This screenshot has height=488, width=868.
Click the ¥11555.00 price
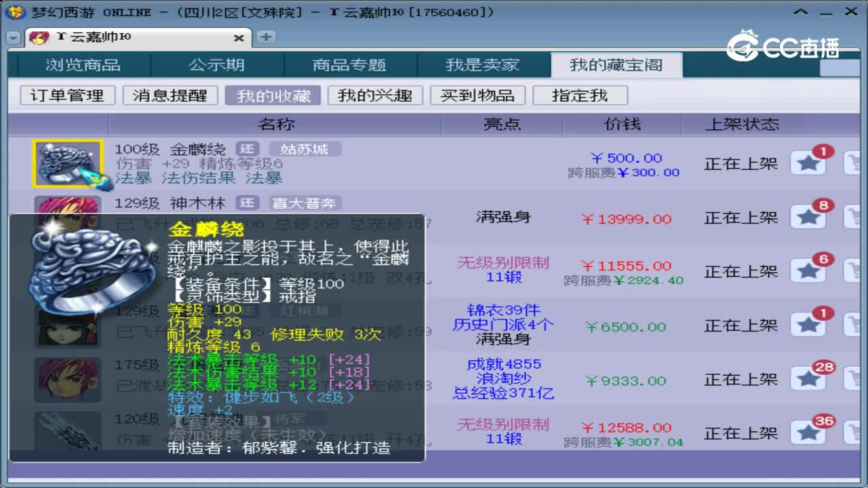(x=626, y=266)
